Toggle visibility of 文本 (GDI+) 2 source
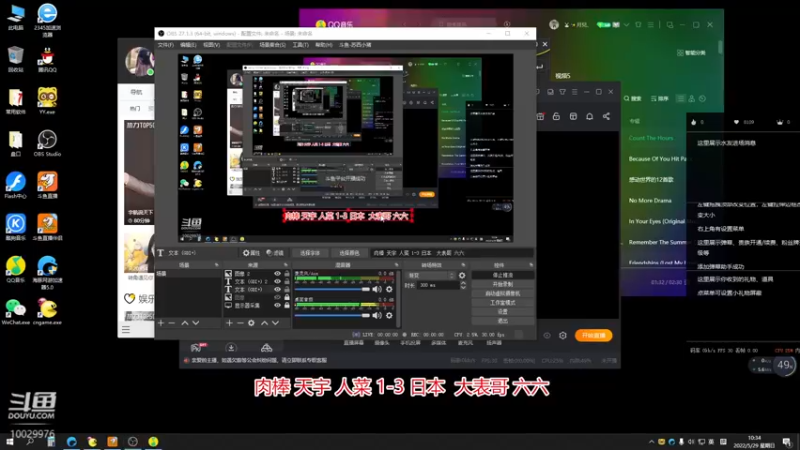Image resolution: width=800 pixels, height=450 pixels. [278, 282]
